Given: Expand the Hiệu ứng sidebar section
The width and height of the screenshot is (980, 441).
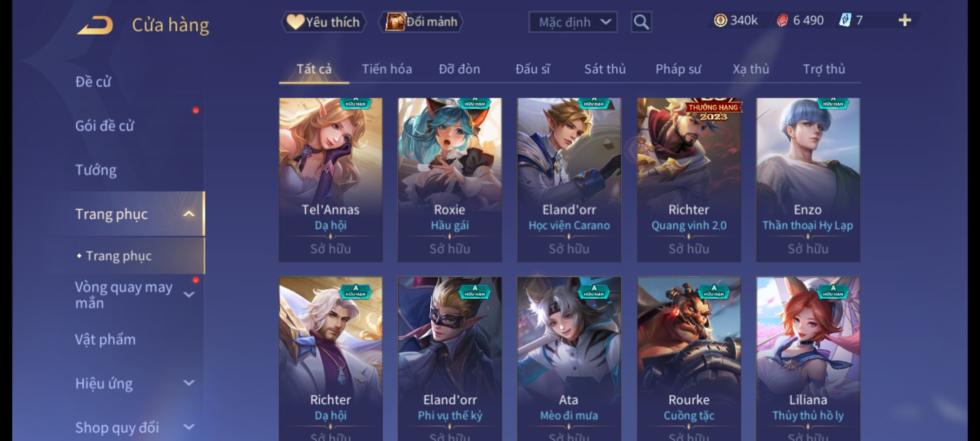Looking at the screenshot, I should tap(189, 383).
